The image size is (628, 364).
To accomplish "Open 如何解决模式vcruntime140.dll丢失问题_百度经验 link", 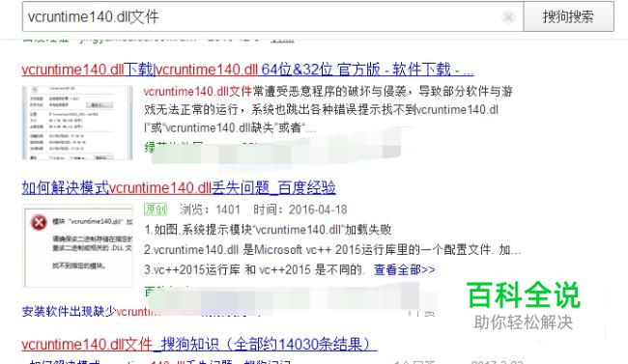I will pos(179,188).
